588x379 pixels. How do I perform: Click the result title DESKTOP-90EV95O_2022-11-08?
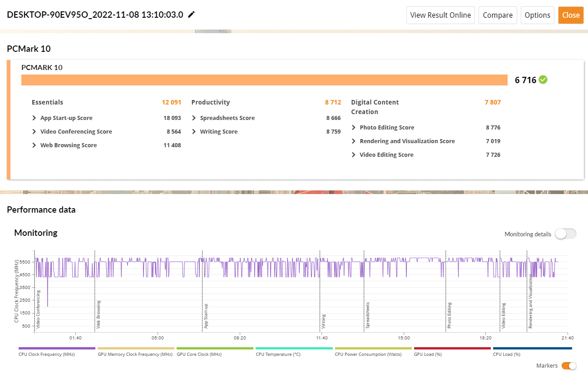coord(95,15)
